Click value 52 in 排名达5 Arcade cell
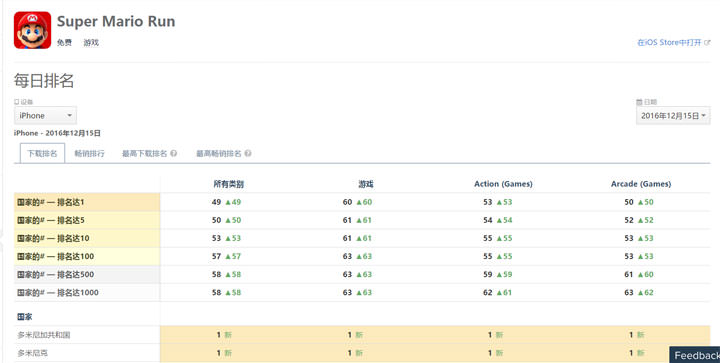The width and height of the screenshot is (720, 363). [x=629, y=220]
